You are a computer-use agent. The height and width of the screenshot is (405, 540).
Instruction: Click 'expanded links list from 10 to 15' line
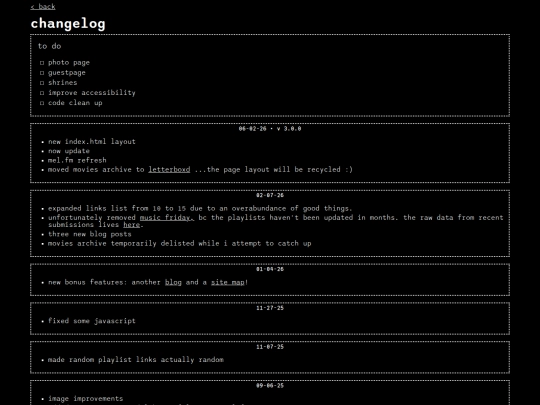click(x=200, y=208)
